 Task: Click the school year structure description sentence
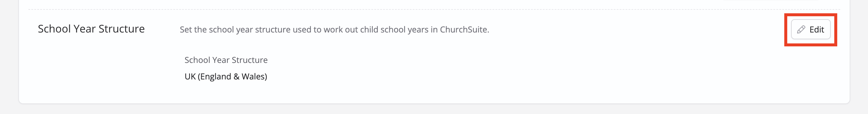[334, 30]
